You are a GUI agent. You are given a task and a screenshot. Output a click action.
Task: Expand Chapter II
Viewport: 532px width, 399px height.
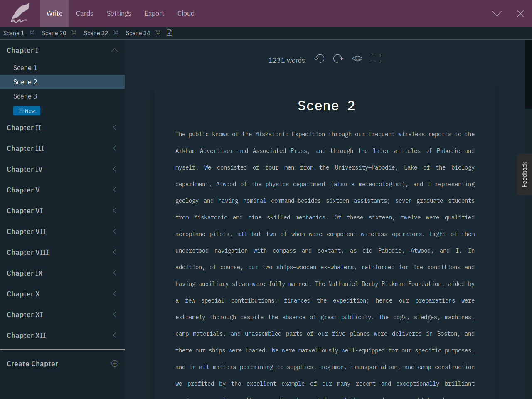click(x=115, y=128)
